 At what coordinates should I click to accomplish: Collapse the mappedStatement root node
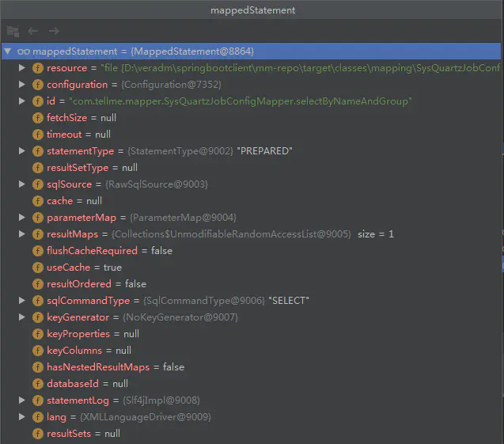tap(8, 51)
